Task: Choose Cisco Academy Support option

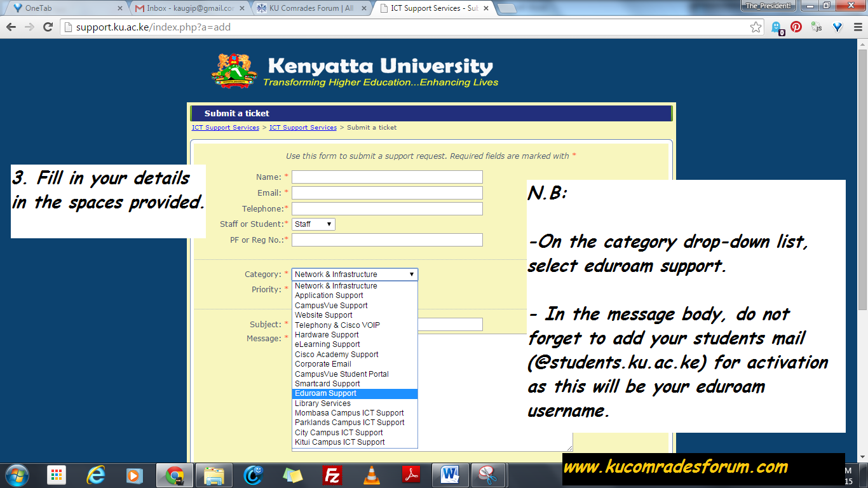Action: tap(355, 355)
